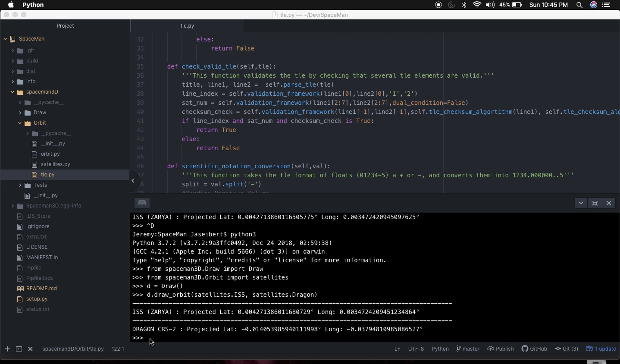Close the terminal panel
The height and width of the screenshot is (364, 620).
point(609,203)
